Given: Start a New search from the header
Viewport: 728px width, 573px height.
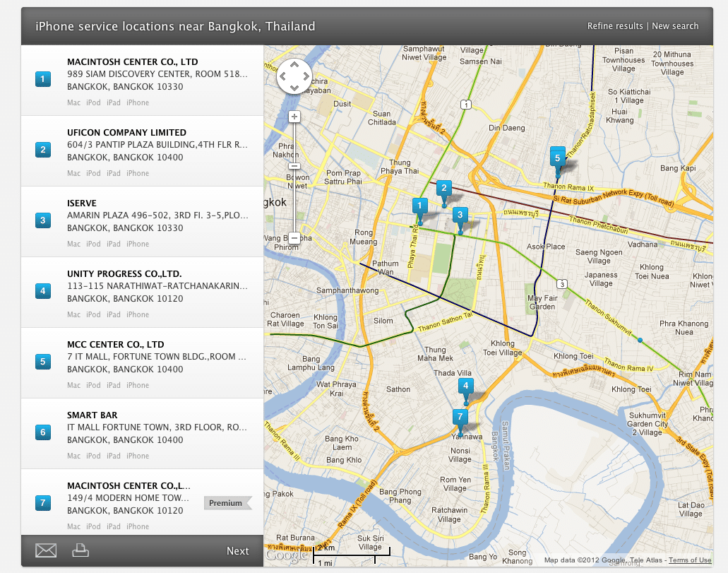Looking at the screenshot, I should [675, 26].
